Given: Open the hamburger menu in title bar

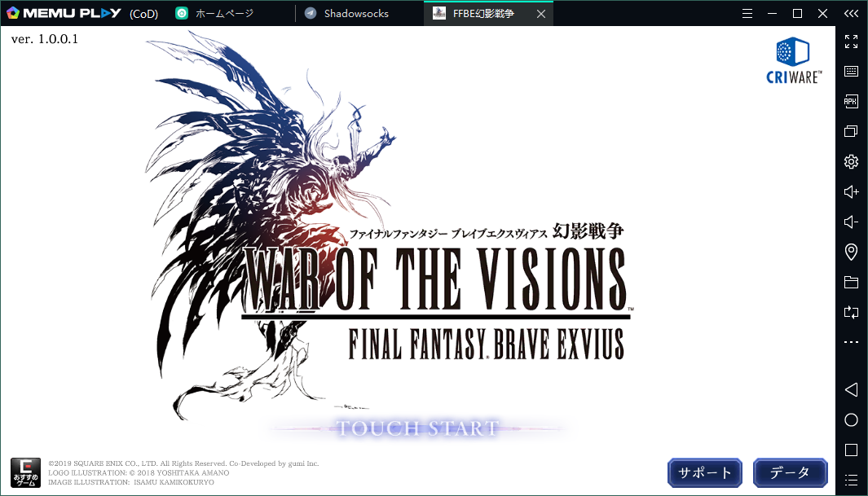Looking at the screenshot, I should pyautogui.click(x=747, y=14).
